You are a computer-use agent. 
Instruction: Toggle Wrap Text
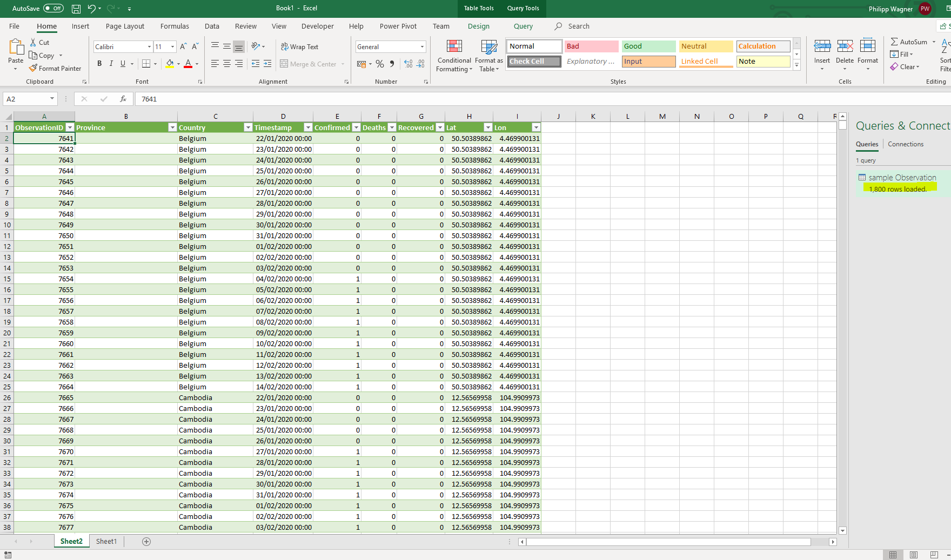coord(300,47)
